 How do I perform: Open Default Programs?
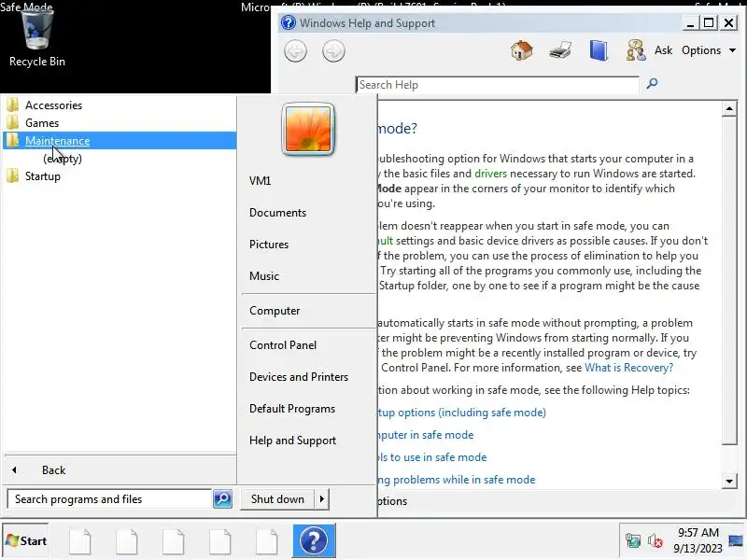pyautogui.click(x=292, y=409)
